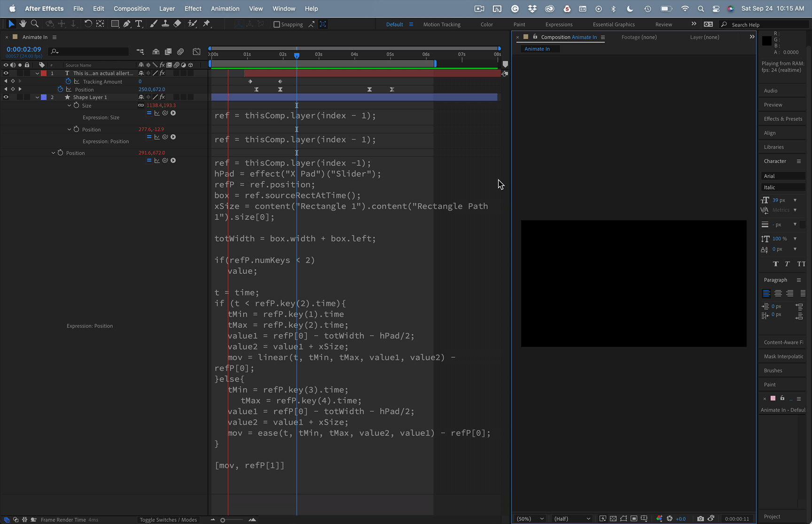This screenshot has width=812, height=524.
Task: Open the Effects & Presets panel
Action: (x=783, y=119)
